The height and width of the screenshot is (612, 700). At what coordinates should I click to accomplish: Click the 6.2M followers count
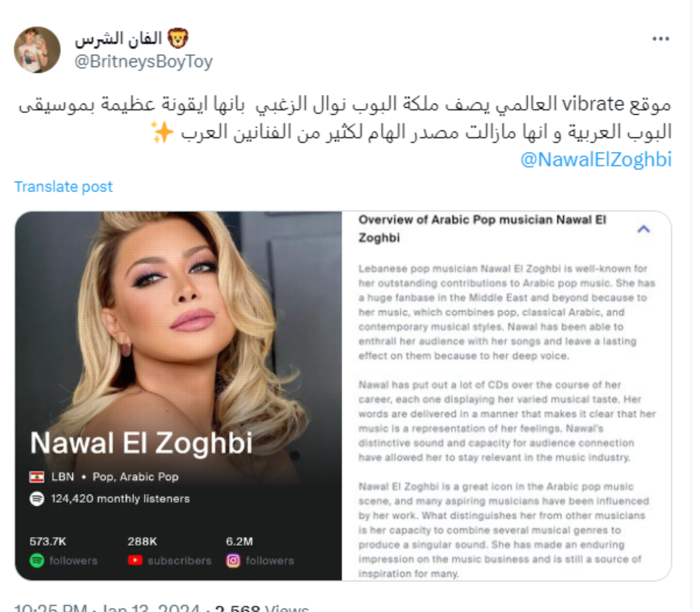pos(239,542)
